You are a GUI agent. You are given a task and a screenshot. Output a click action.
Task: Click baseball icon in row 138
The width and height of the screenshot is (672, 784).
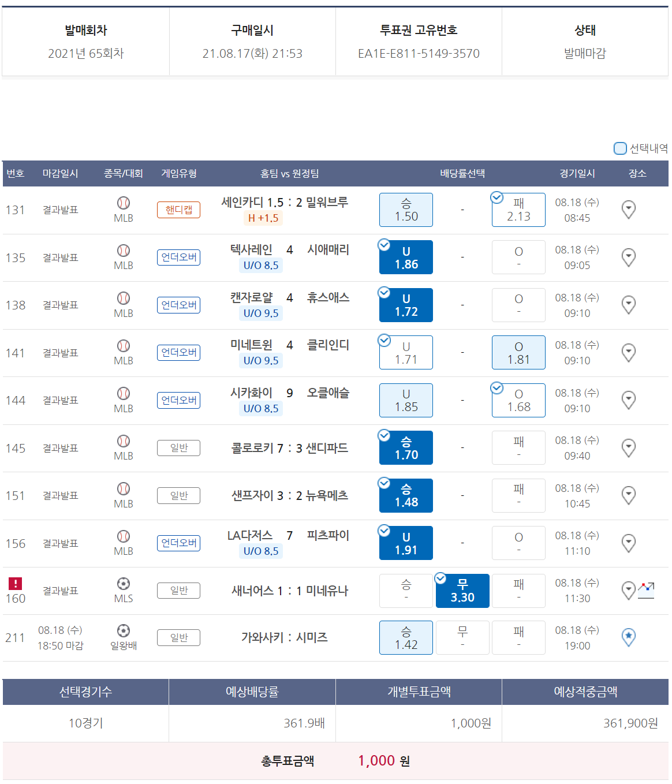(x=124, y=298)
